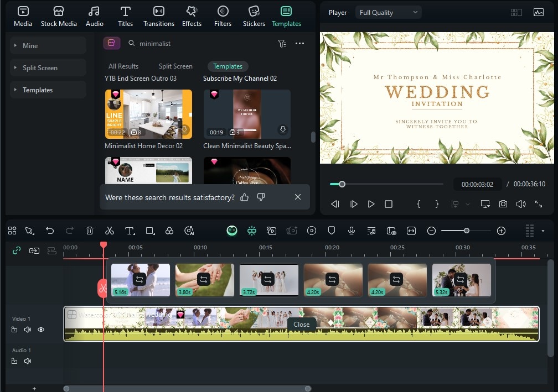Open the track view options grid

point(530,231)
